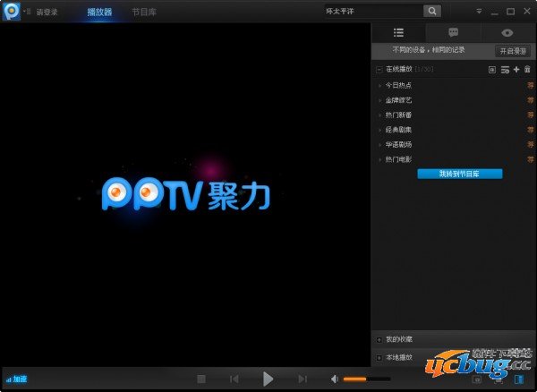The image size is (537, 392).
Task: Click the 荐 badge on 今日热点 row
Action: 531,85
